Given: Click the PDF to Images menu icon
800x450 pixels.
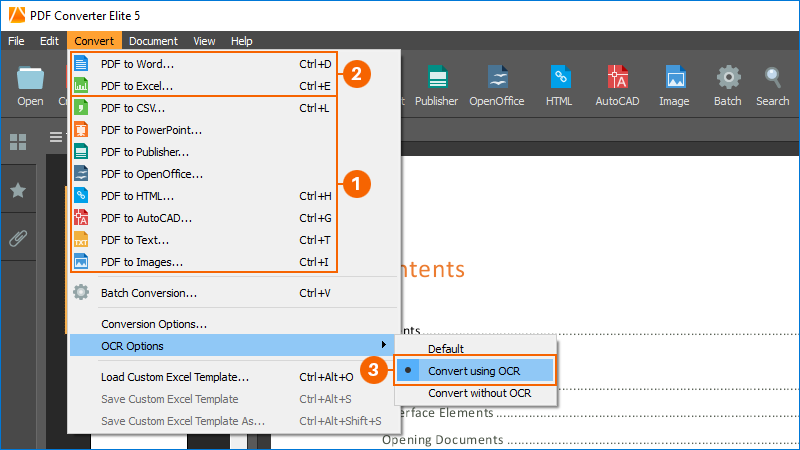Looking at the screenshot, I should [81, 262].
